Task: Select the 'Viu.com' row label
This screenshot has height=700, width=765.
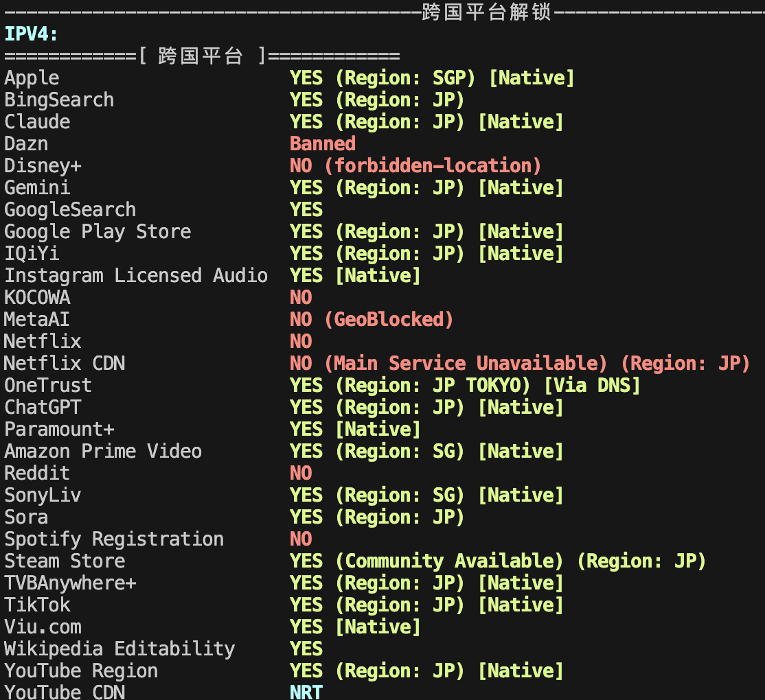Action: pos(43,627)
